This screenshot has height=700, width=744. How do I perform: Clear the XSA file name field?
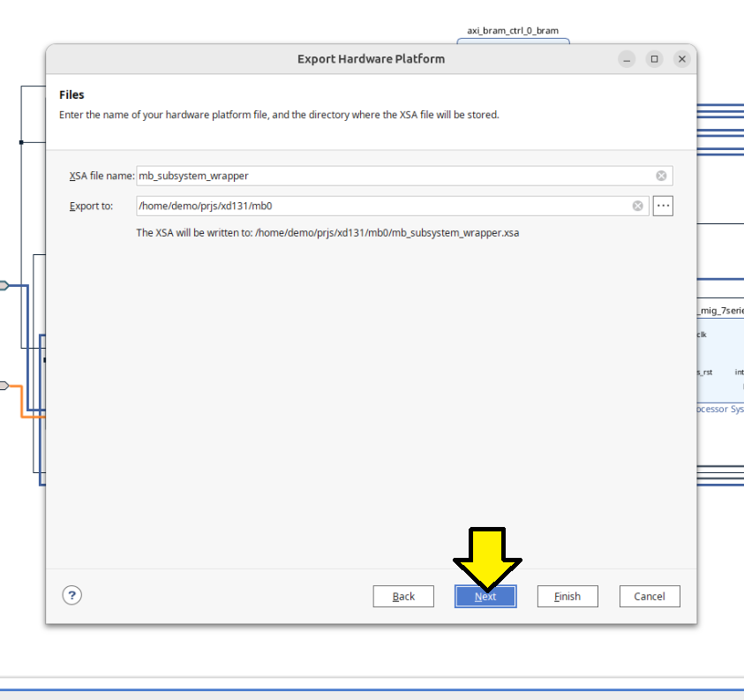661,176
